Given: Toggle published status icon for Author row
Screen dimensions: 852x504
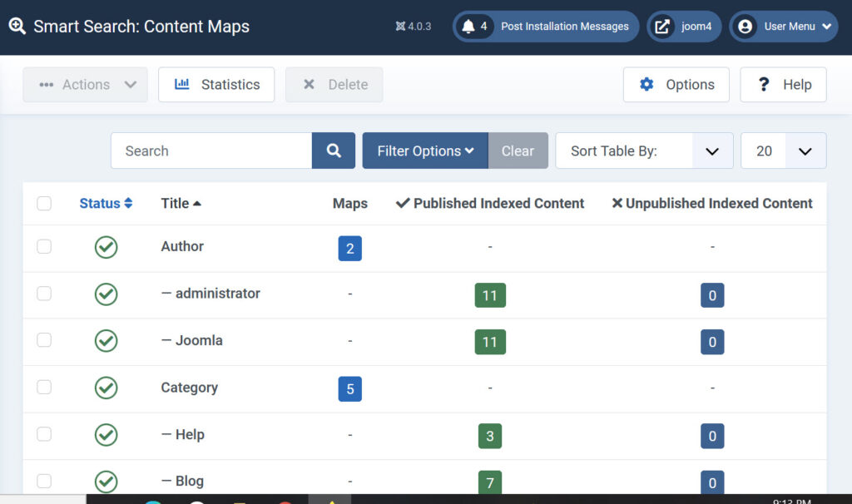Looking at the screenshot, I should coord(106,247).
